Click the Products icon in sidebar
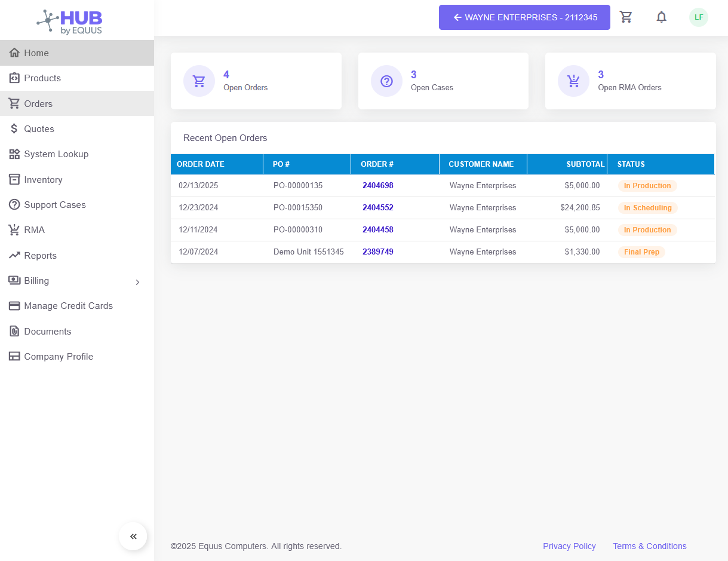728x561 pixels. (14, 78)
